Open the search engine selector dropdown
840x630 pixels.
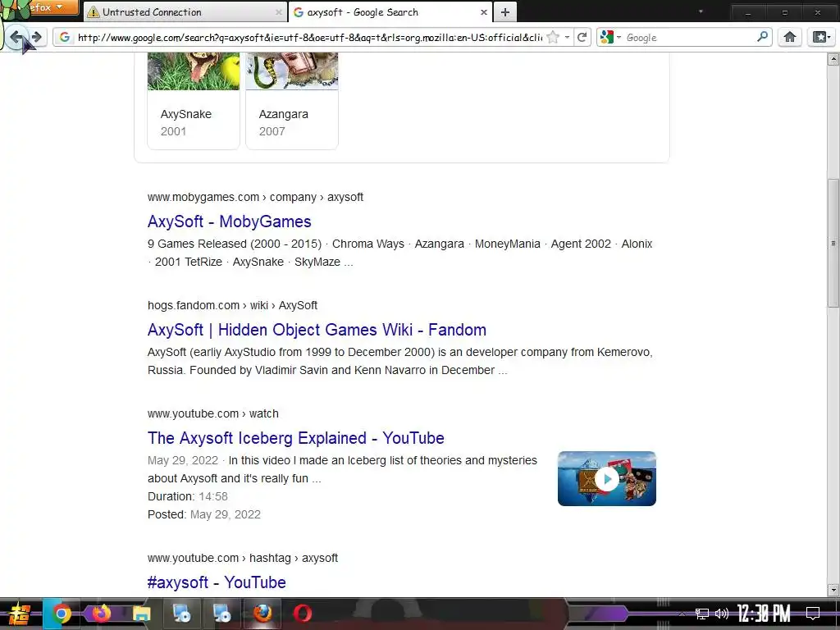tap(610, 37)
